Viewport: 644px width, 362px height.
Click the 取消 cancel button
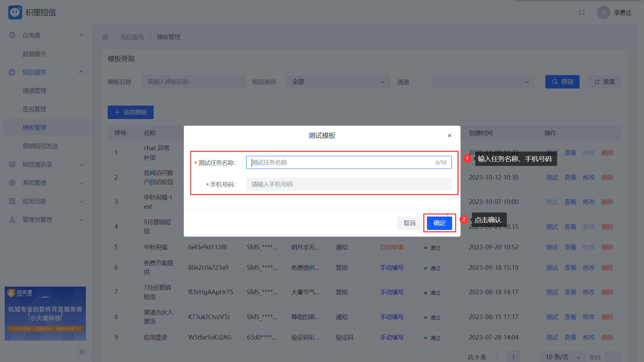(x=409, y=223)
